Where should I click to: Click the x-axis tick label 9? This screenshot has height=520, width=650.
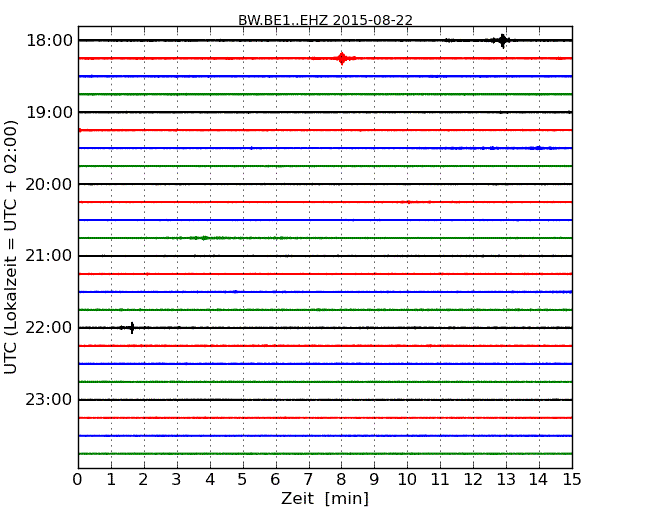374,480
